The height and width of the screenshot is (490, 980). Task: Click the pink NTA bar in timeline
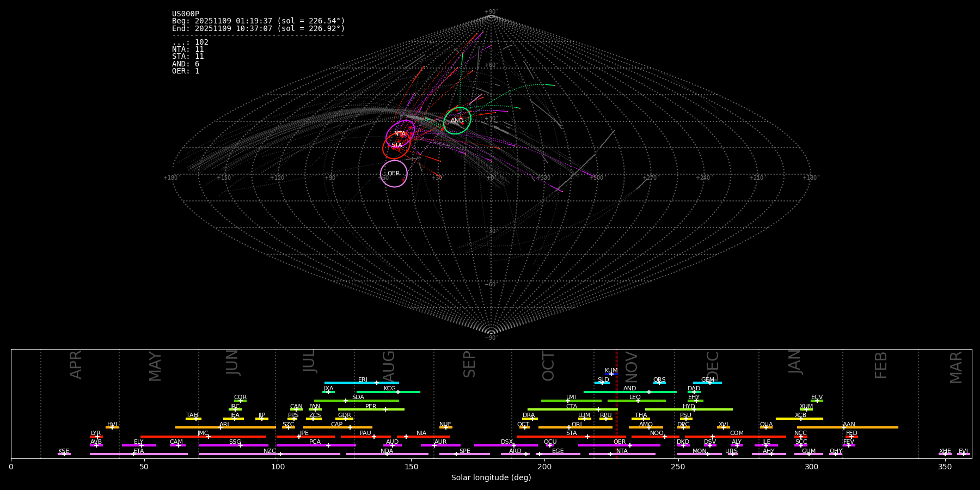[x=622, y=454]
